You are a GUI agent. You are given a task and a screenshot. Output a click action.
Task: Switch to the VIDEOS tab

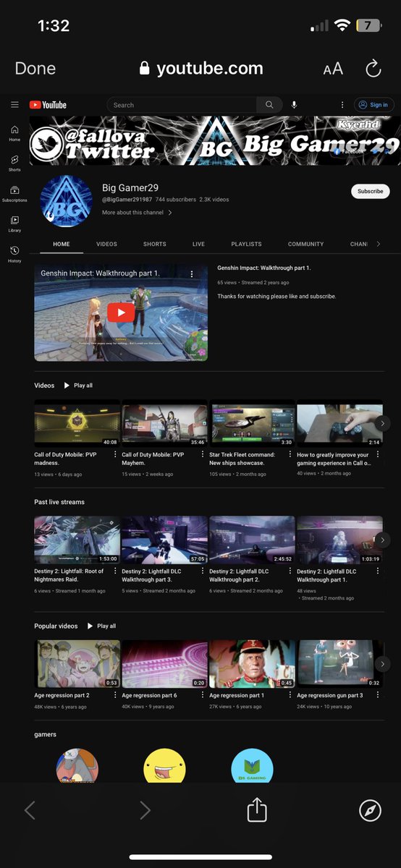pos(106,244)
